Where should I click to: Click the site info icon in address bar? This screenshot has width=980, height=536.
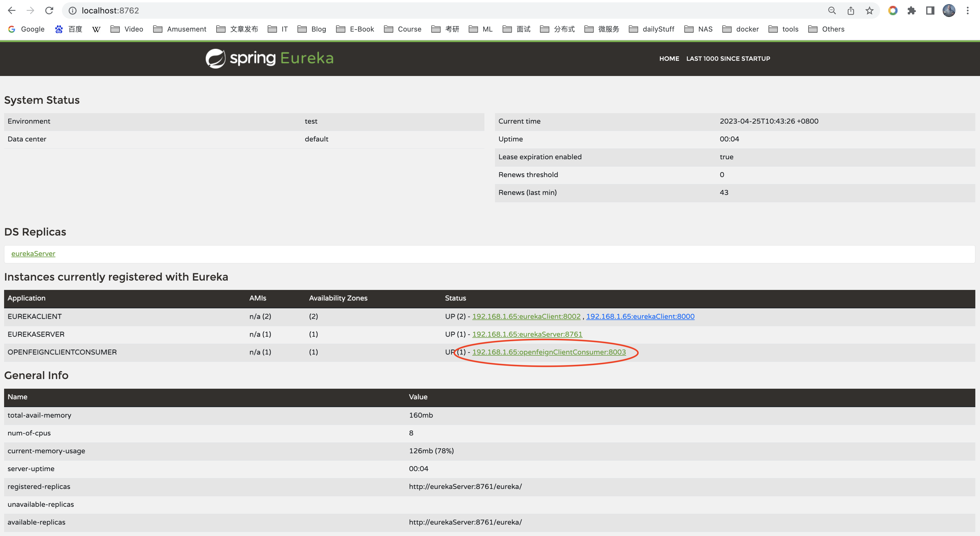72,11
